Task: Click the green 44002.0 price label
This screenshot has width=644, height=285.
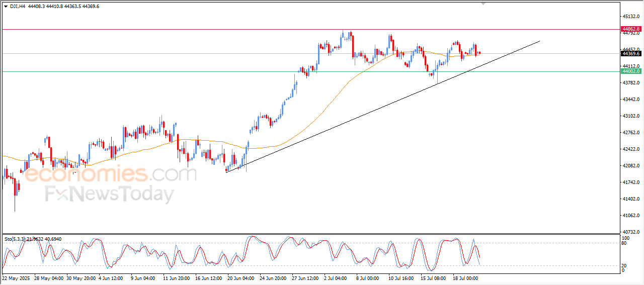Action: pos(631,71)
